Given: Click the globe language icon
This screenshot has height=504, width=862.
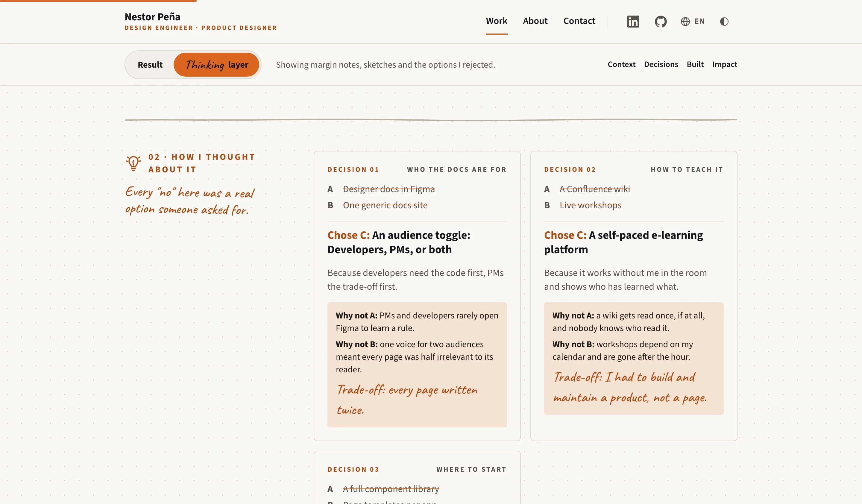Looking at the screenshot, I should [x=685, y=22].
